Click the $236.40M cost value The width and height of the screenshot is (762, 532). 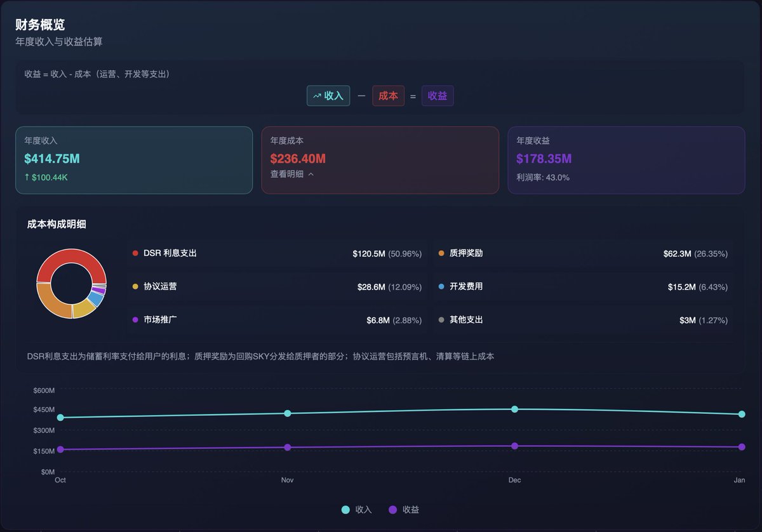tap(298, 159)
